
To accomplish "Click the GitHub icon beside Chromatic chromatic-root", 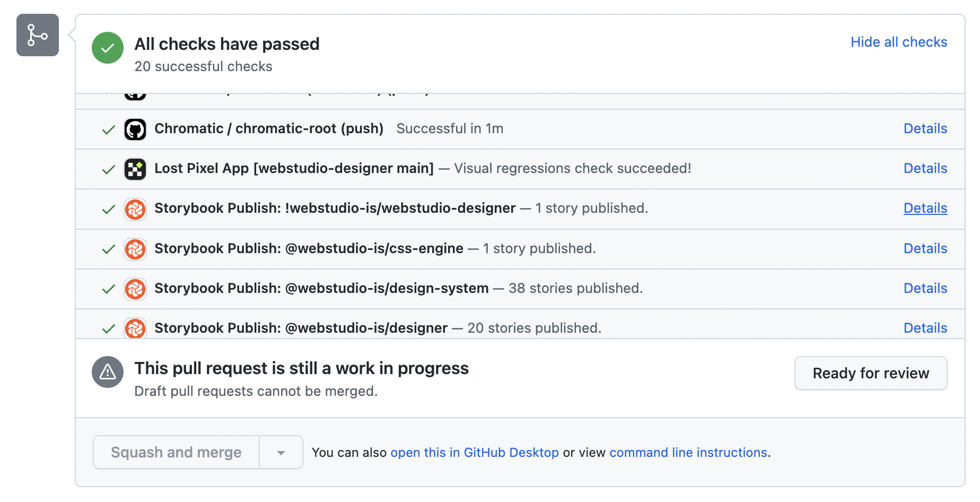I will [135, 129].
